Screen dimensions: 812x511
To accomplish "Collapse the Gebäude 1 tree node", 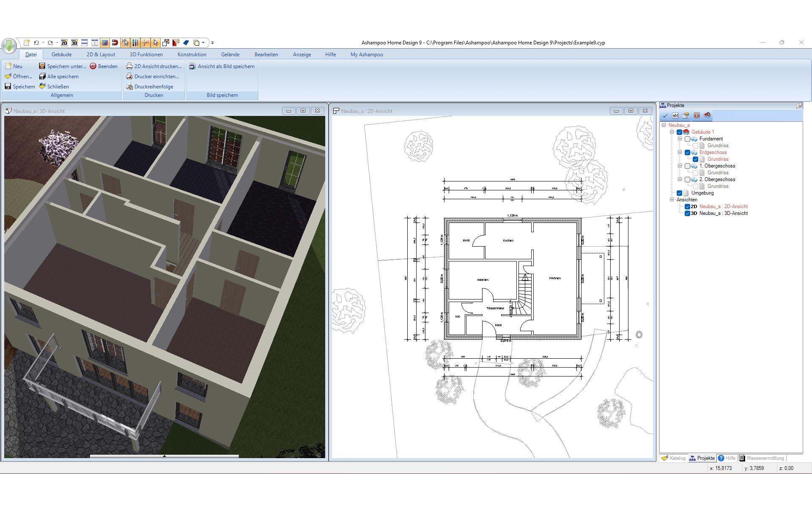I will tap(672, 132).
